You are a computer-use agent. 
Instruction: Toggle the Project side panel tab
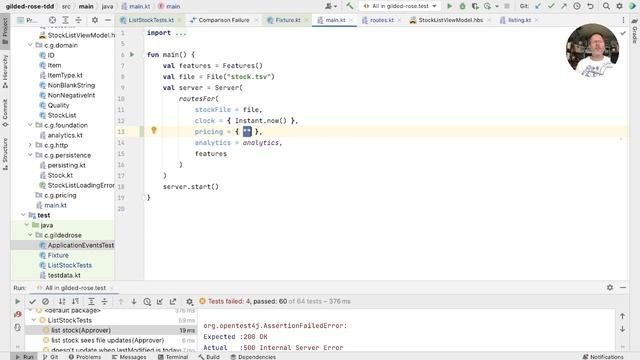pos(5,31)
